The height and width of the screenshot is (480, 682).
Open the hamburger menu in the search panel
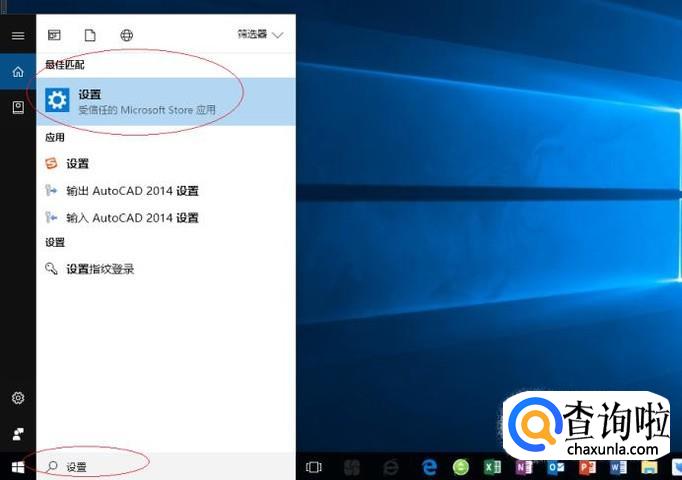pyautogui.click(x=18, y=36)
